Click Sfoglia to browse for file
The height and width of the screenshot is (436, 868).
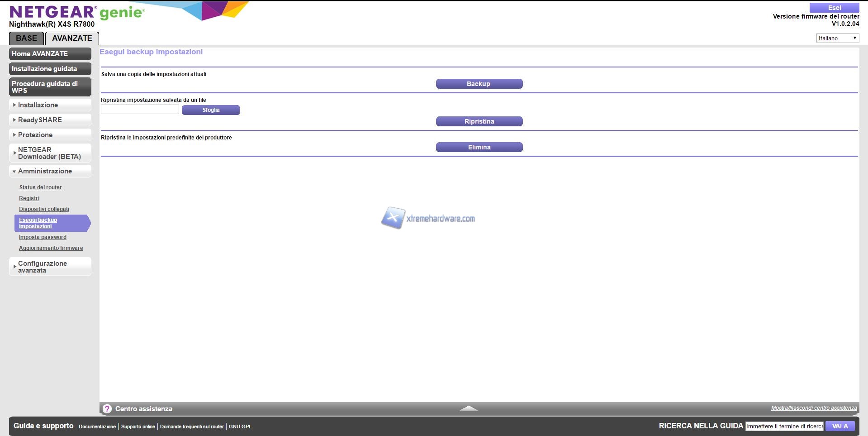(211, 110)
